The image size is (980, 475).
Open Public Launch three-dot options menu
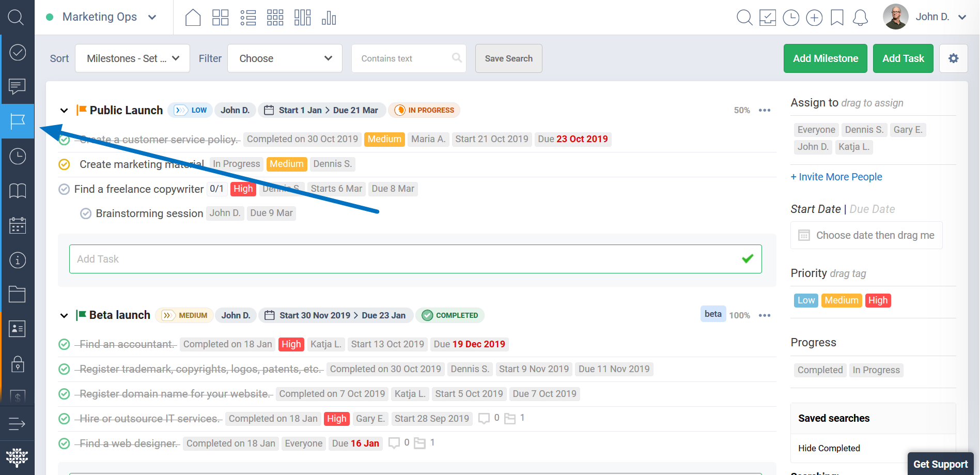765,111
